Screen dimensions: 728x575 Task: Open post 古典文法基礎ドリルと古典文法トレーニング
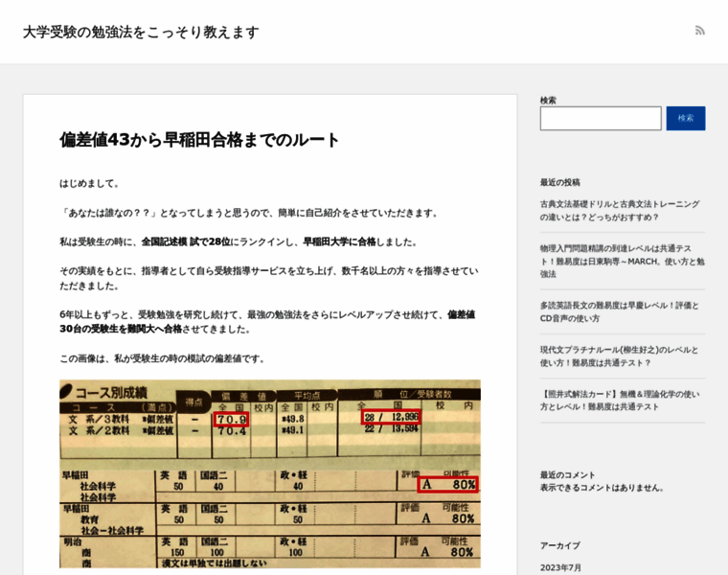pos(620,211)
